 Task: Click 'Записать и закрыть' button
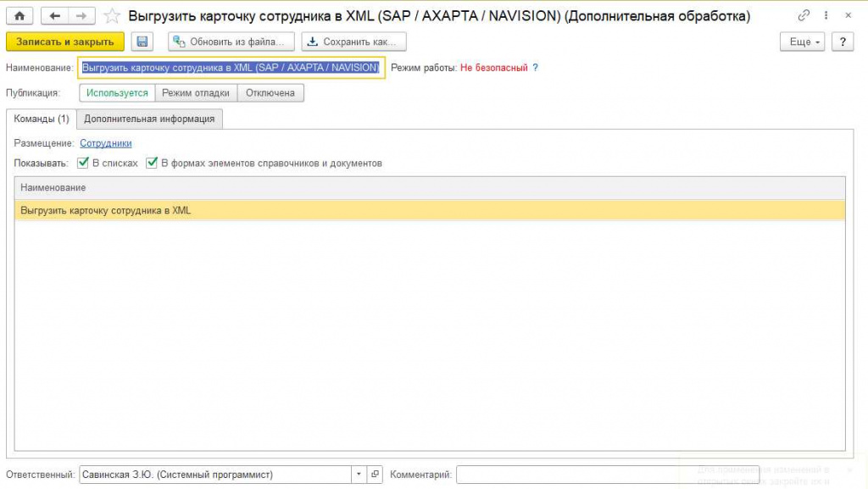click(64, 42)
